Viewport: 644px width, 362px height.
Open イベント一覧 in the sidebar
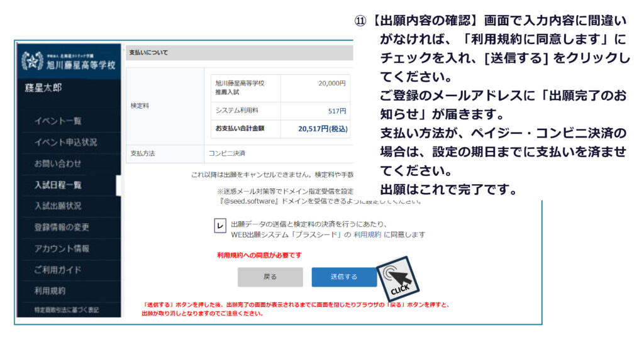[x=58, y=121]
